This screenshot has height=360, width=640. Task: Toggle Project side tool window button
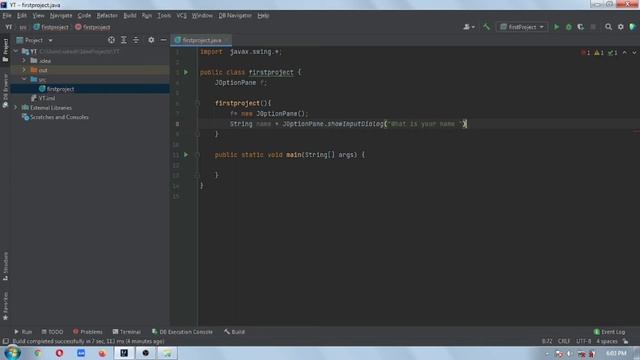[x=5, y=50]
